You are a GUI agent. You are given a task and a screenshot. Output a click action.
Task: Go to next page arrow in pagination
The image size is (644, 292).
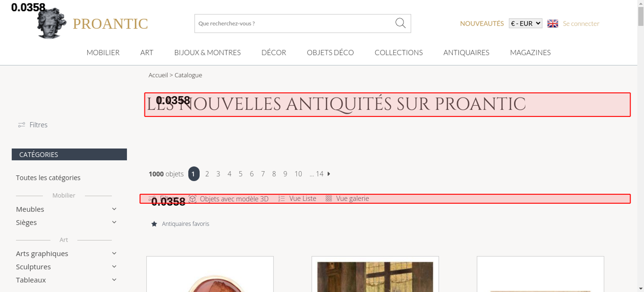coord(329,174)
